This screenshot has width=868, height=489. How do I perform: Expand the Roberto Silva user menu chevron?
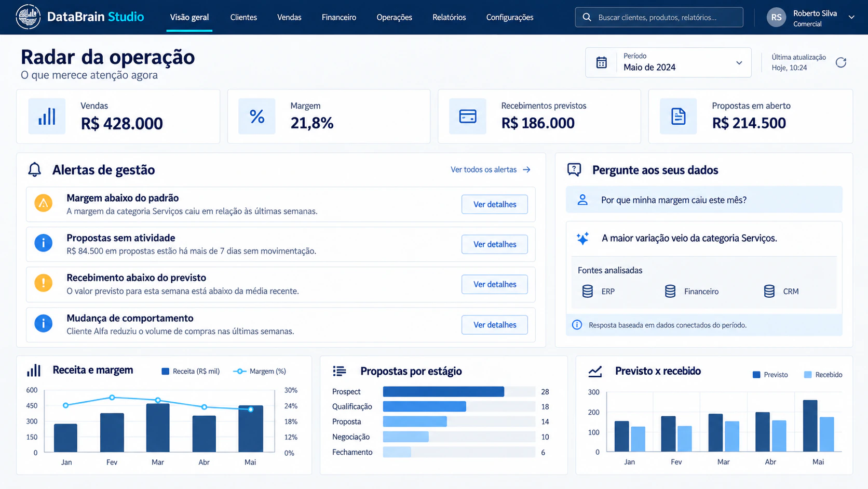click(x=851, y=17)
